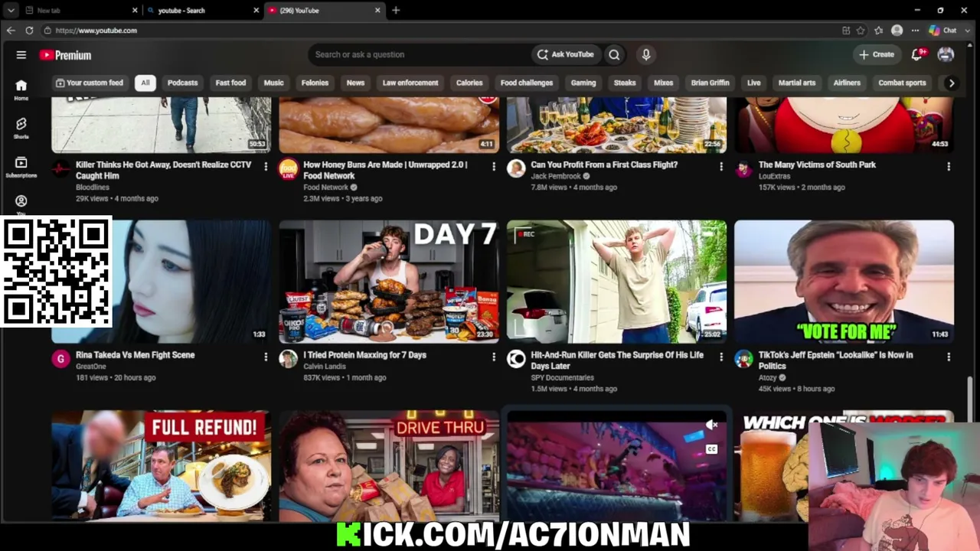Open the YouTube account avatar menu
980x551 pixels.
coord(946,54)
